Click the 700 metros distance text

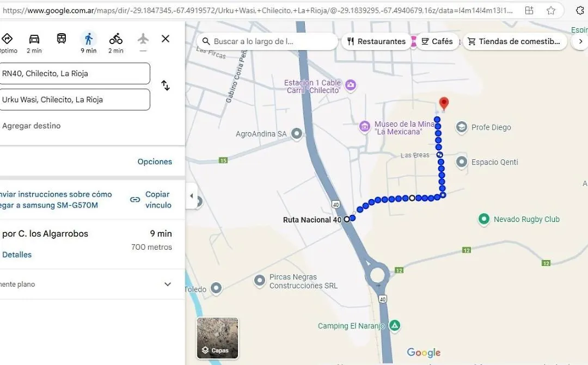point(151,247)
